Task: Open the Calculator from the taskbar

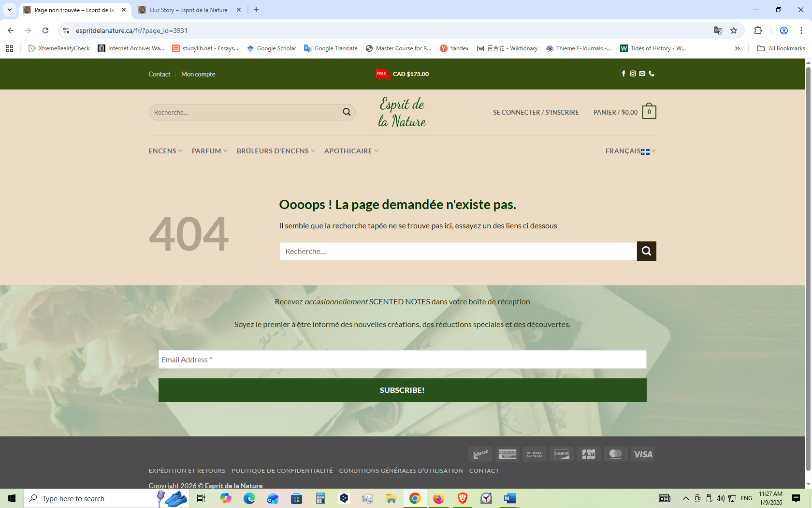Action: [x=320, y=498]
